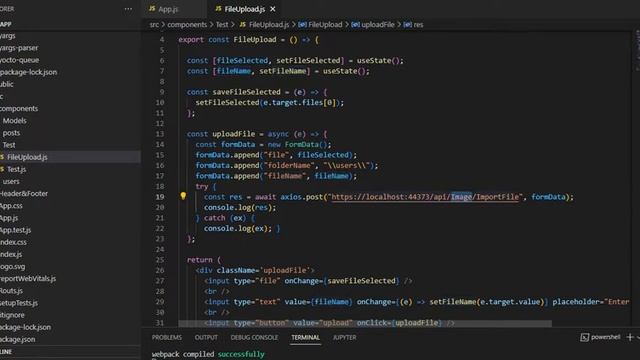Select 'uploadFile' breadcrumb symbol

(x=378, y=24)
